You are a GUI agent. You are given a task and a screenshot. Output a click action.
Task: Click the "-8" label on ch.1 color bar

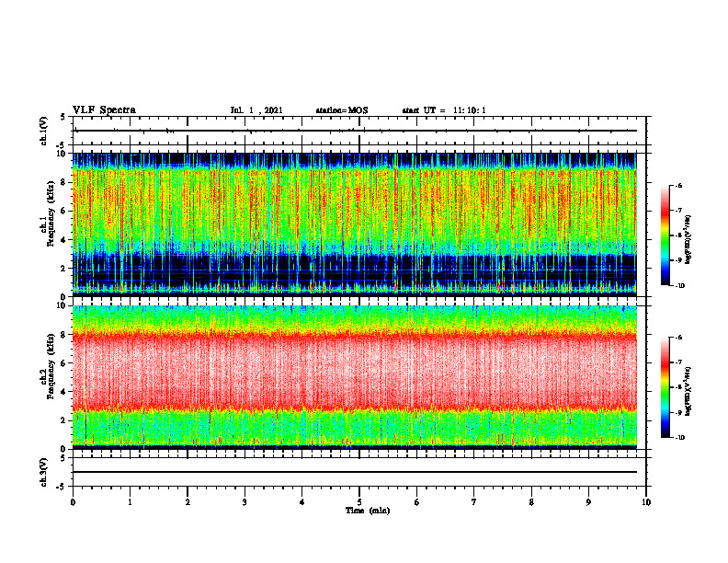click(x=678, y=236)
